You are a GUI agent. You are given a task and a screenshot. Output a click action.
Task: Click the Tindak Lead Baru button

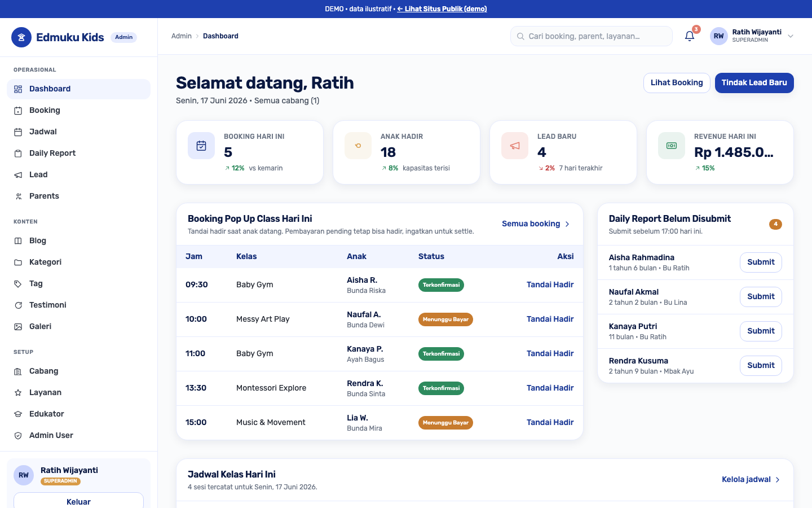click(754, 83)
